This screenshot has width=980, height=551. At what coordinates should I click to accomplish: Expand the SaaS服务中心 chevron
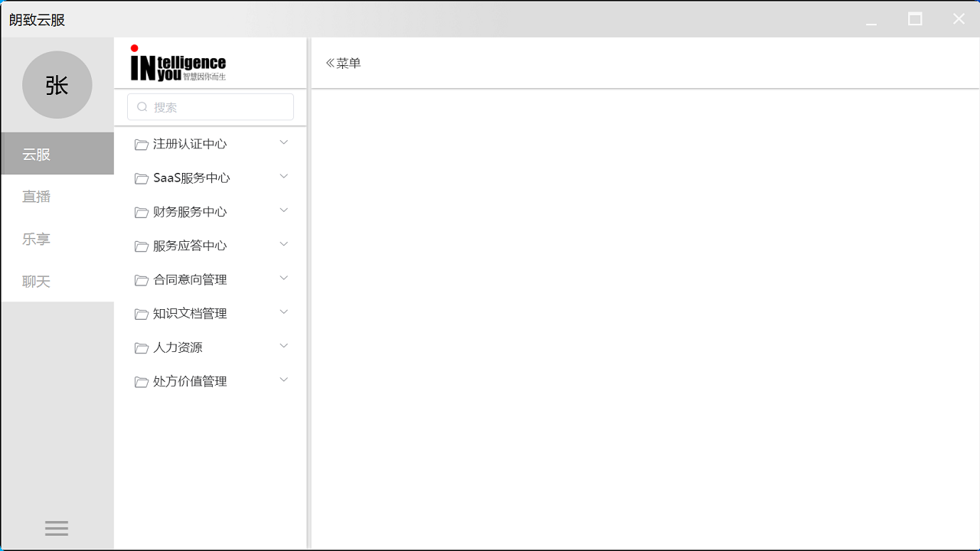click(x=283, y=176)
